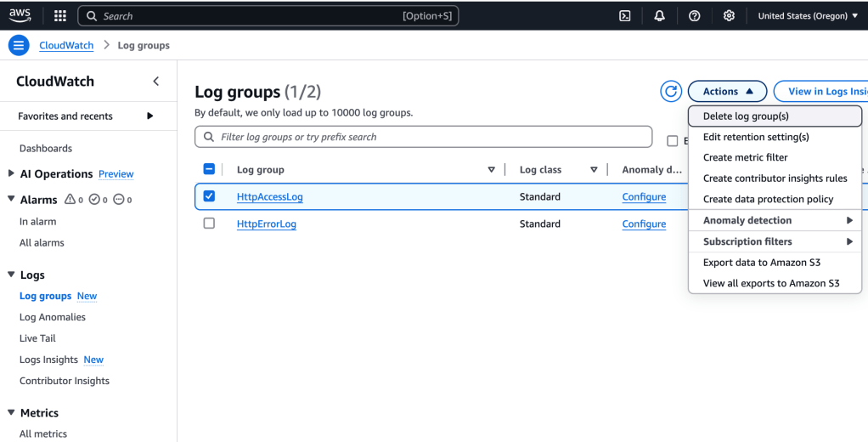Open the settings gear icon
This screenshot has width=868, height=442.
click(728, 15)
